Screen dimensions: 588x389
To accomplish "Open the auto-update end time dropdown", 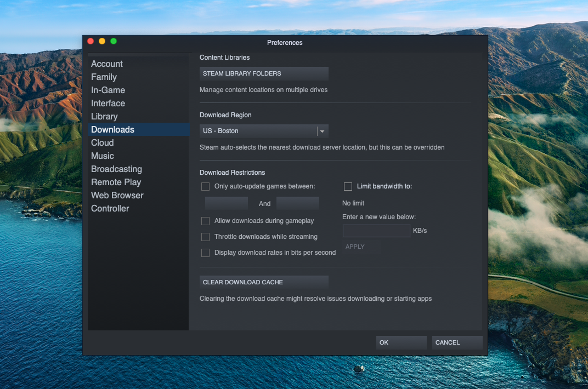I will click(x=297, y=203).
